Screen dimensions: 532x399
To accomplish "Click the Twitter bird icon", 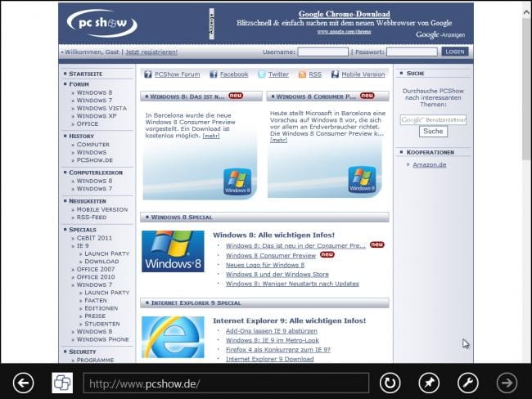I will 262,74.
